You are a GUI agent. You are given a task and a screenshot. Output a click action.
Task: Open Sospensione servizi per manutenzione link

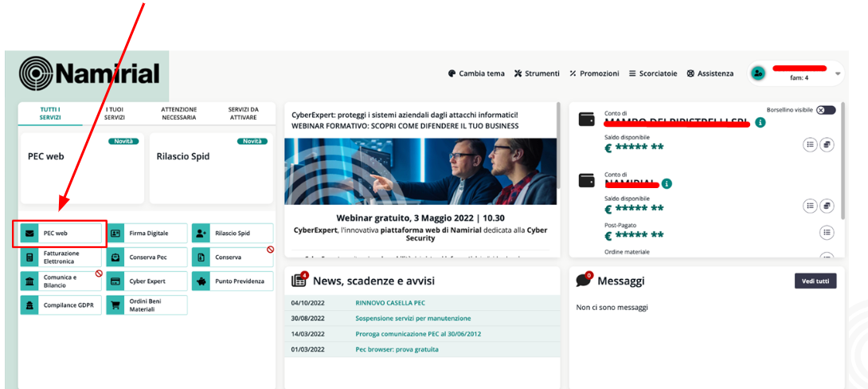click(x=413, y=319)
